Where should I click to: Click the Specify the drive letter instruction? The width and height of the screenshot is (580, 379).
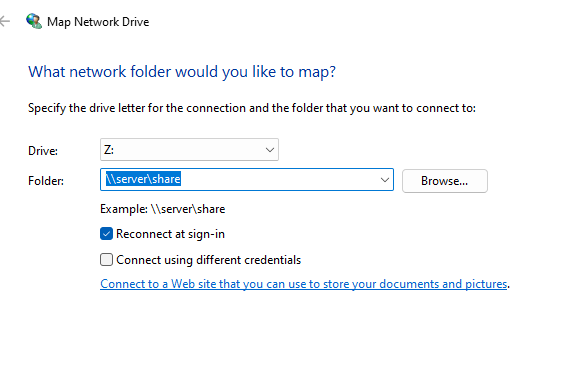(252, 108)
